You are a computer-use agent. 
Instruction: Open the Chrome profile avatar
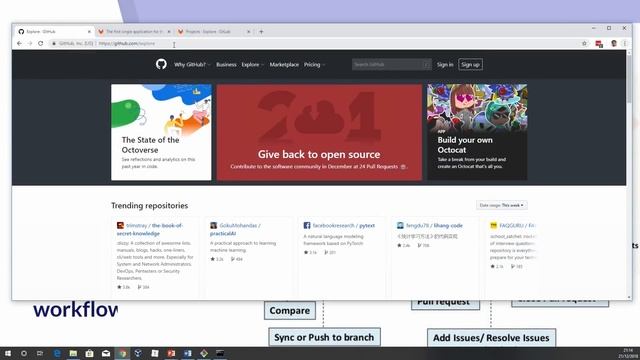[613, 43]
